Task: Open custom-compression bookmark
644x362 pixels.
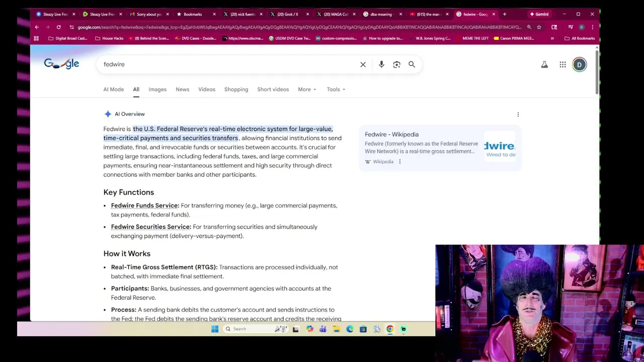Action: pos(336,38)
